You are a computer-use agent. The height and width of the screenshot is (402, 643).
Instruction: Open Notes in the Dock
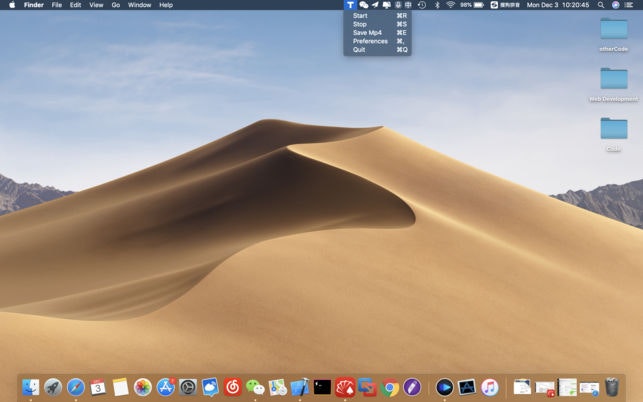[x=121, y=387]
